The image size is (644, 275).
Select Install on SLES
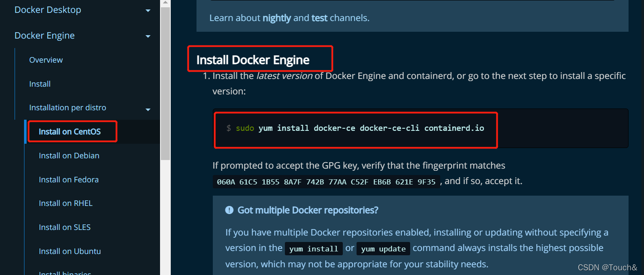65,227
